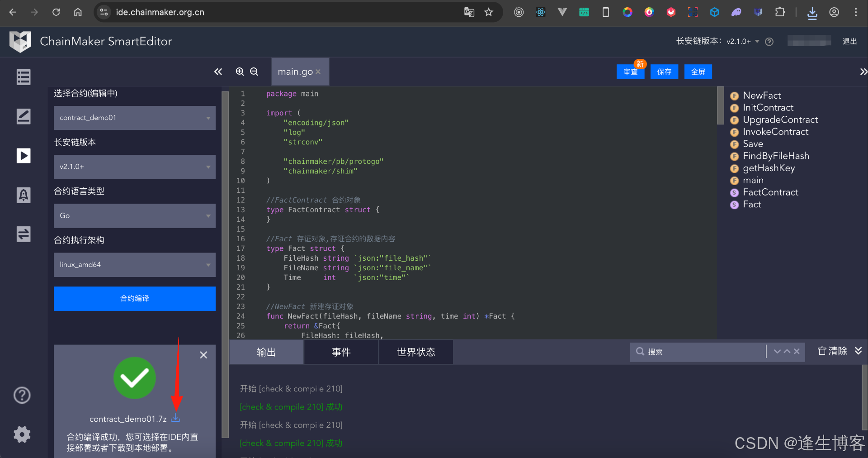The width and height of the screenshot is (868, 458).
Task: Jump to Fact struct in outline
Action: [752, 205]
